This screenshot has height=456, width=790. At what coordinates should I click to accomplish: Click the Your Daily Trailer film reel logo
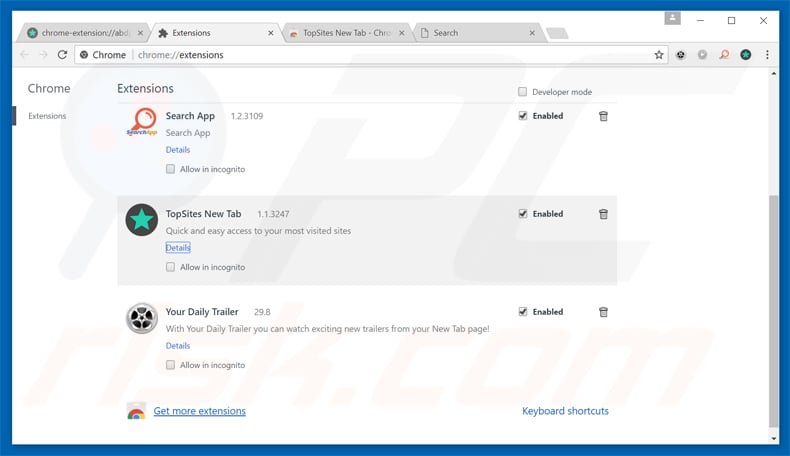click(142, 318)
